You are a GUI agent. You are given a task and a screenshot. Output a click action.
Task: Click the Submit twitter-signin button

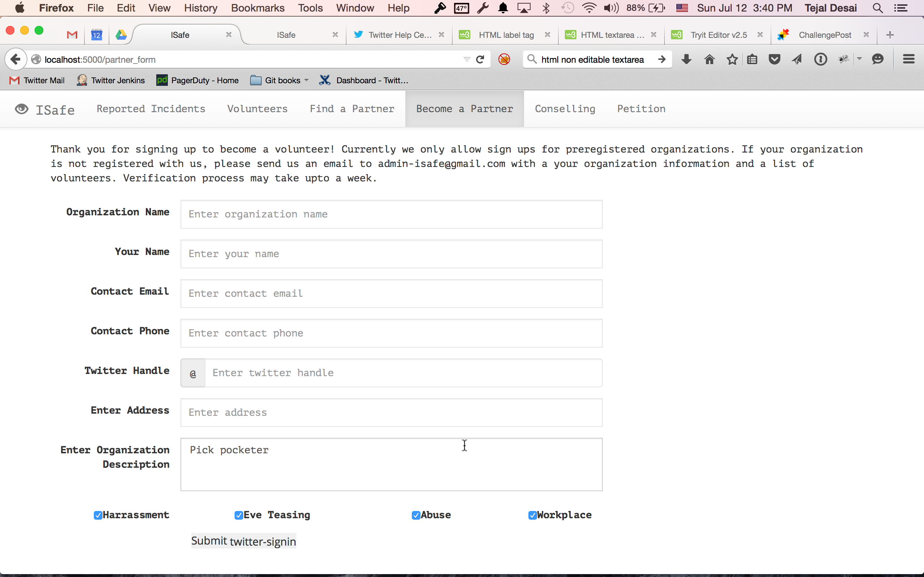pos(243,541)
